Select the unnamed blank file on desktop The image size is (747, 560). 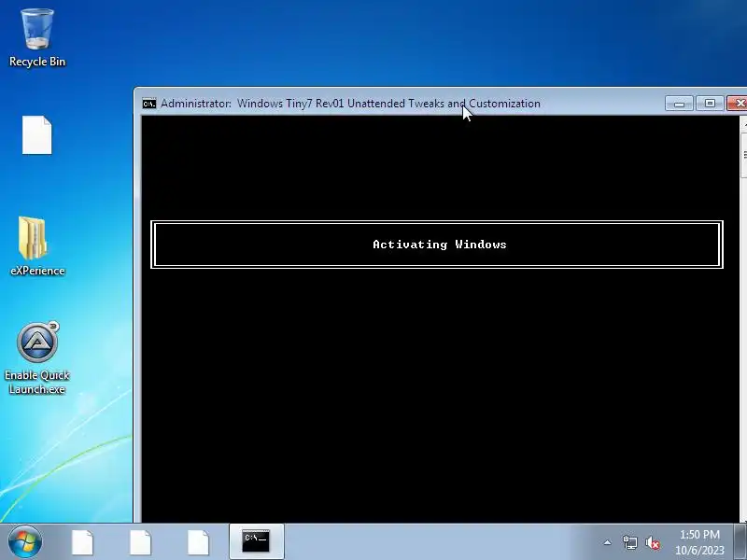[36, 134]
